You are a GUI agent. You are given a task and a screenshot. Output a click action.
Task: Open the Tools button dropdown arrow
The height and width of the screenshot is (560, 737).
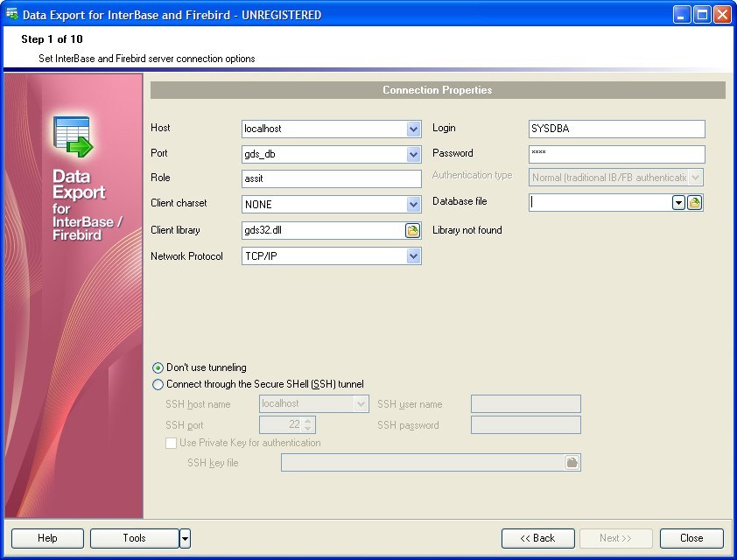click(186, 538)
